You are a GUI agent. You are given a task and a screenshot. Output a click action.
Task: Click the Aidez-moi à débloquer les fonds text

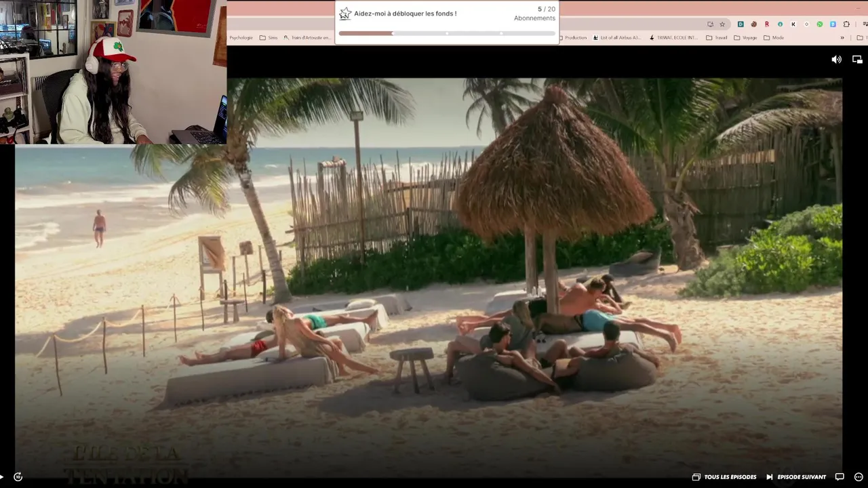click(406, 14)
